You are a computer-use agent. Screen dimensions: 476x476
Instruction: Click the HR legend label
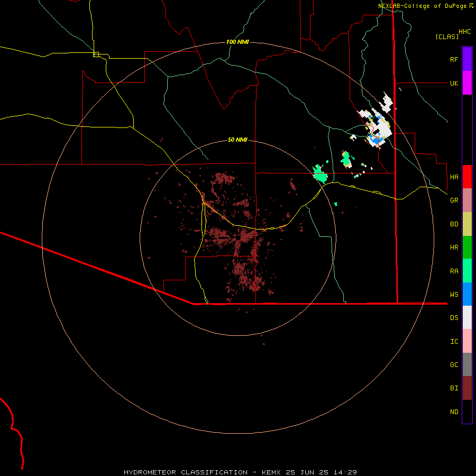click(x=454, y=248)
